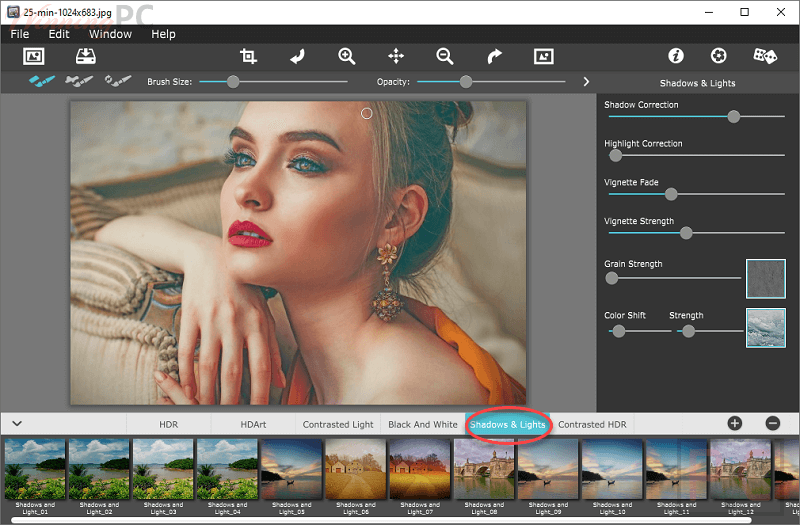Zoom in with magnifier plus icon
Viewport: 800px width, 525px height.
[x=346, y=56]
